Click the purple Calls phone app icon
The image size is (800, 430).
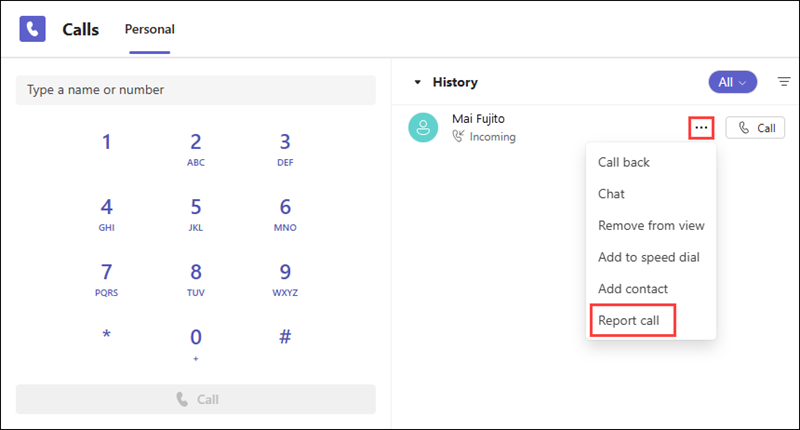click(33, 29)
